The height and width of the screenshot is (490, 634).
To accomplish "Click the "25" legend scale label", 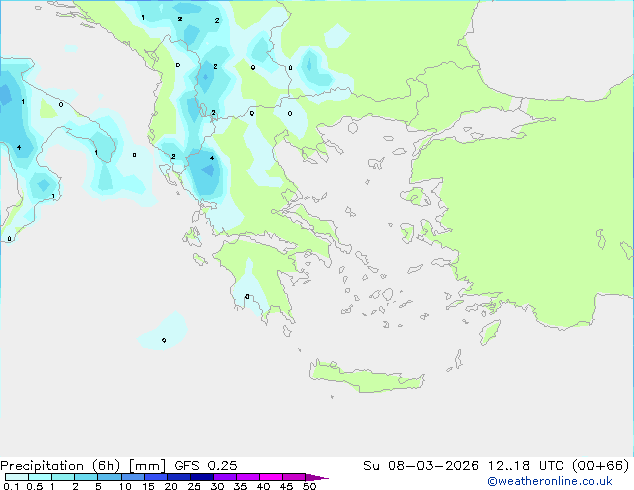I will pyautogui.click(x=194, y=486).
